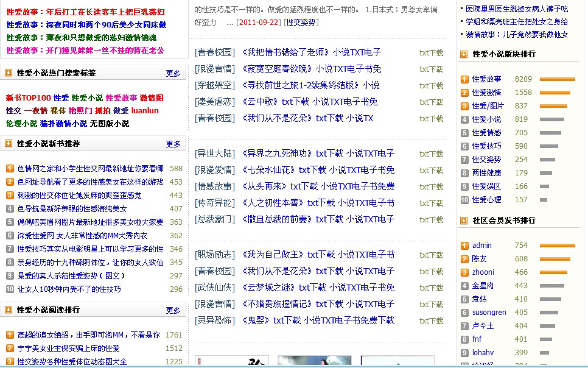
Task: Click txt下载 in the 《异界之九死神功》 row
Action: pyautogui.click(x=431, y=154)
